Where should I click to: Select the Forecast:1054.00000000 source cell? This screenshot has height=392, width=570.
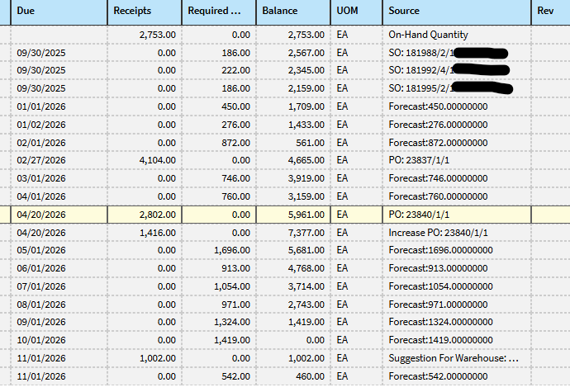(457, 286)
